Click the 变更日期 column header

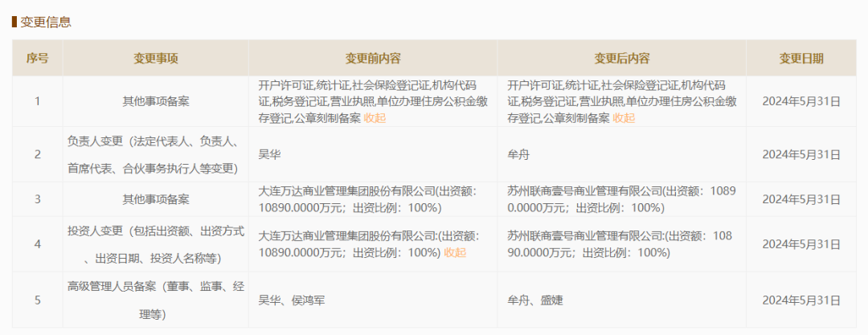[x=800, y=59]
